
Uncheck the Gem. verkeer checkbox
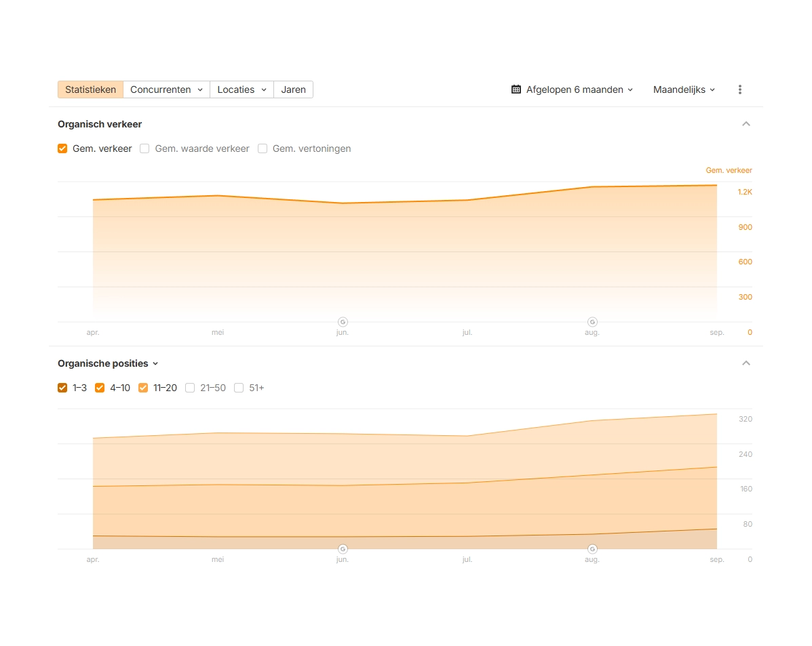(x=62, y=148)
